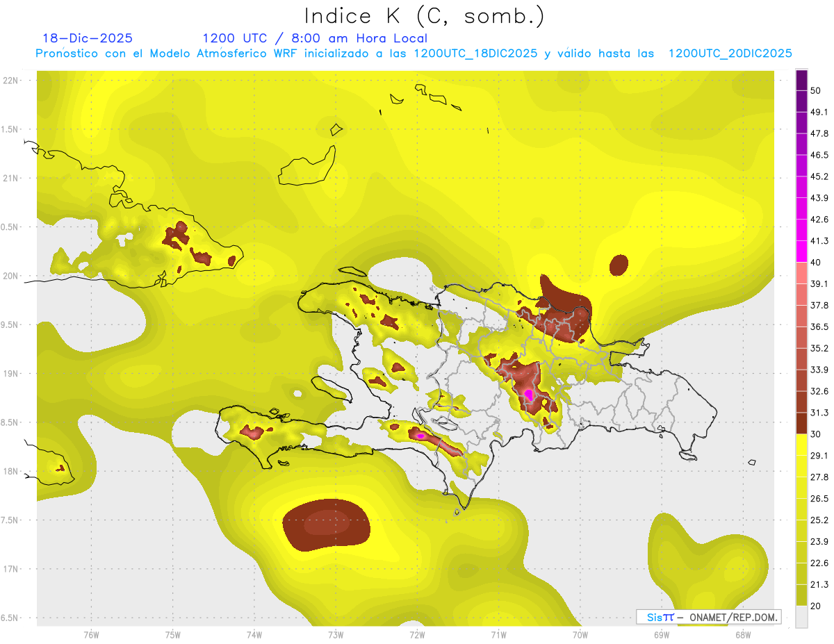The height and width of the screenshot is (644, 834).
Task: Click the '50' color bar label
Action: [x=815, y=90]
